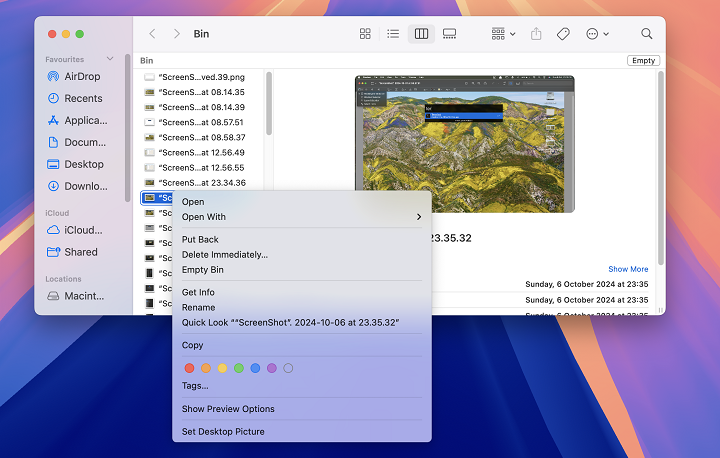Viewport: 720px width, 458px height.
Task: Click the Empty button
Action: (x=643, y=60)
